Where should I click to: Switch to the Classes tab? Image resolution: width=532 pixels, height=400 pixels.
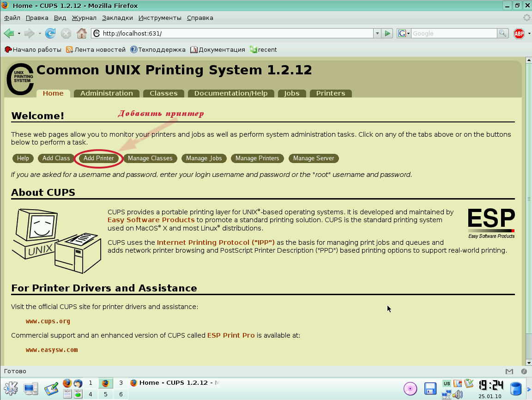(x=163, y=93)
